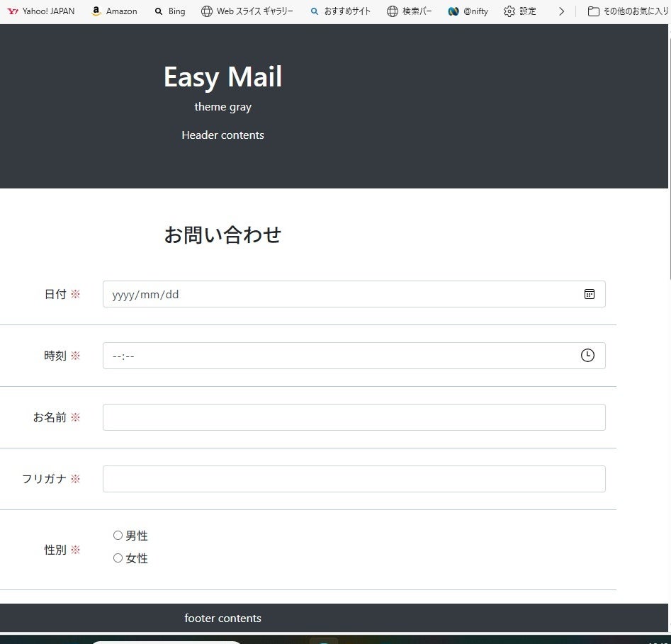Open the Bing bookmark
The image size is (671, 644).
pos(170,11)
